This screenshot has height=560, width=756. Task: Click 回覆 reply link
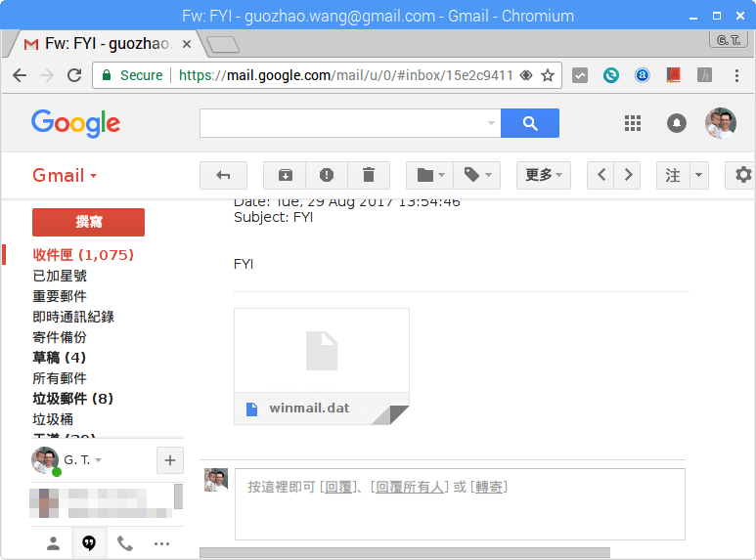point(338,487)
